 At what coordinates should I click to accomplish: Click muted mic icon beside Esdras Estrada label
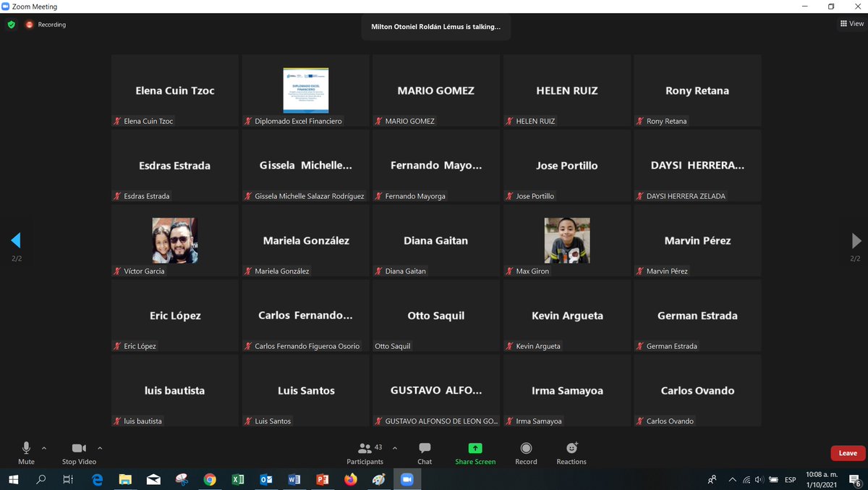point(117,196)
